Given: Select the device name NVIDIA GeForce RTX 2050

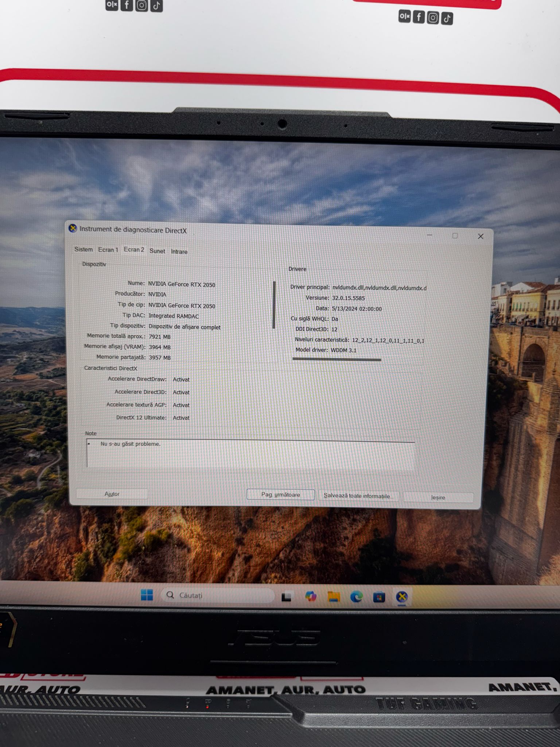Looking at the screenshot, I should [x=182, y=285].
